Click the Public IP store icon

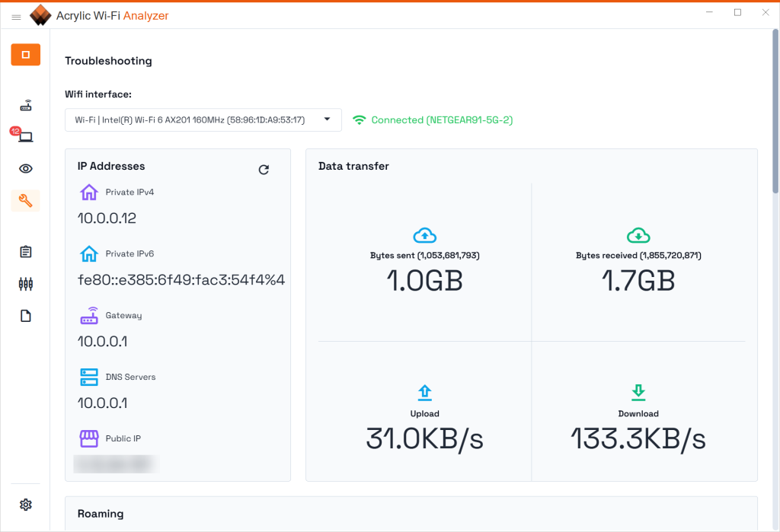(89, 438)
